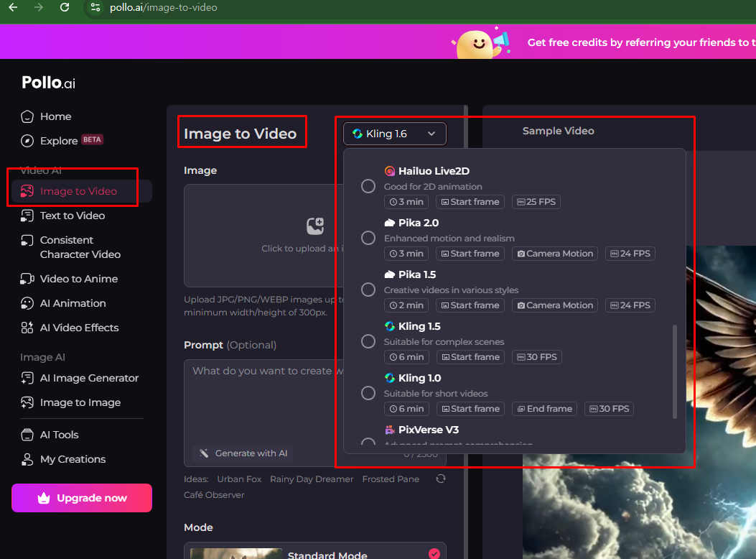Select the Kling 1.5 radio button

368,341
